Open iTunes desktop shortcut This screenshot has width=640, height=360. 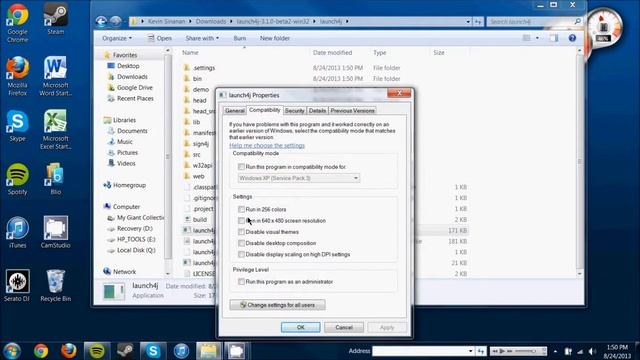point(18,232)
